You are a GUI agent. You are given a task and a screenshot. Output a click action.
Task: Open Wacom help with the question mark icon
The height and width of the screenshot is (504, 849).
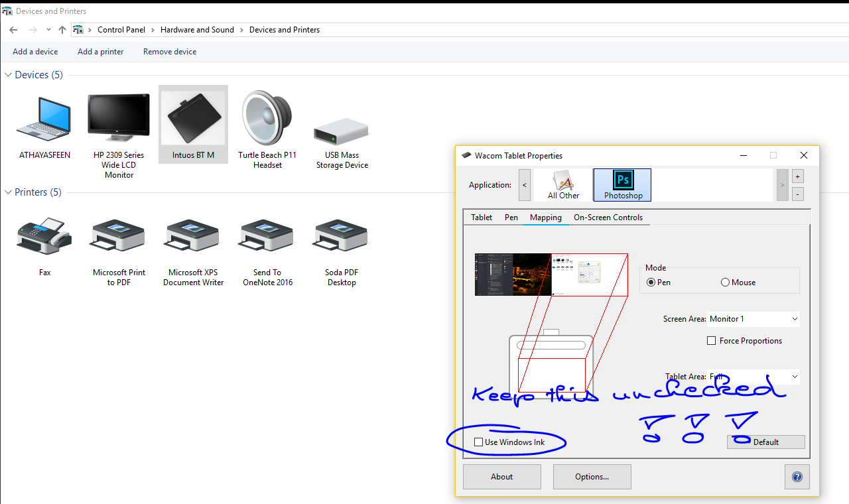pos(797,477)
